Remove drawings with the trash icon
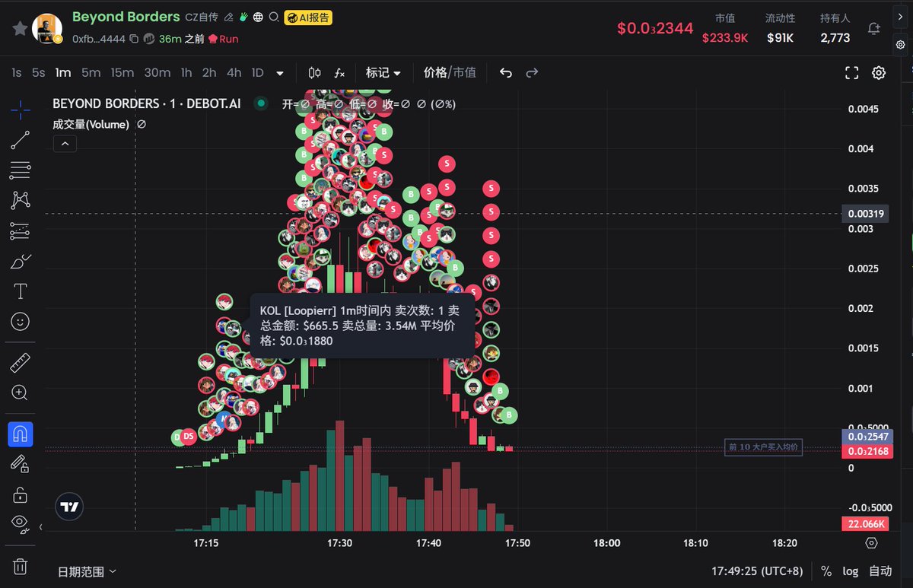Image resolution: width=913 pixels, height=588 pixels. 21,566
